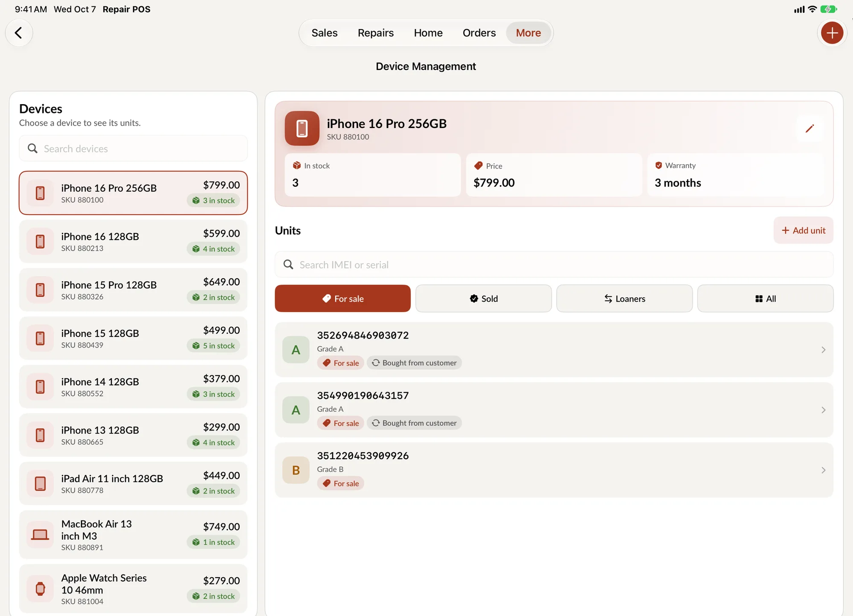Open unit 354990190643157 via its chevron
This screenshot has height=616, width=853.
pyautogui.click(x=823, y=410)
